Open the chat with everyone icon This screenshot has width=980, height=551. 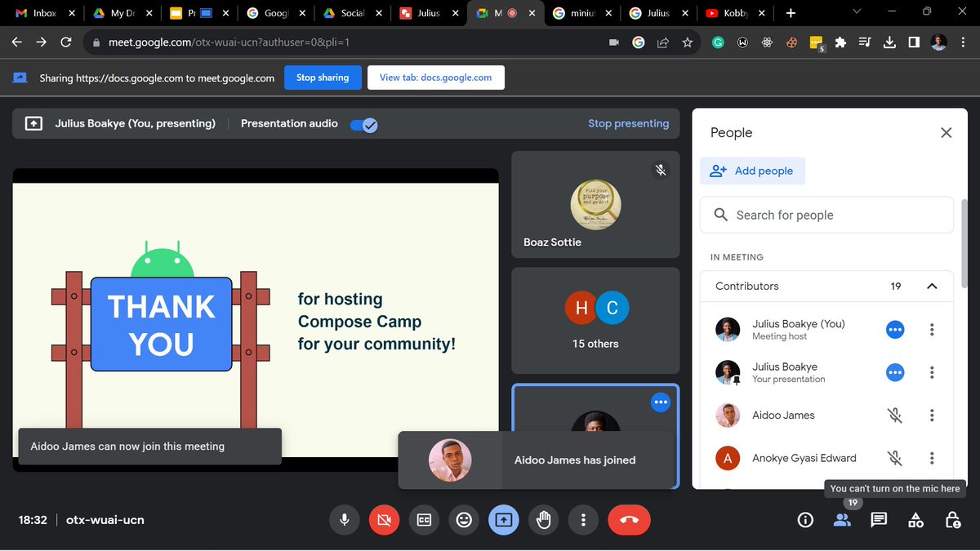click(x=879, y=520)
